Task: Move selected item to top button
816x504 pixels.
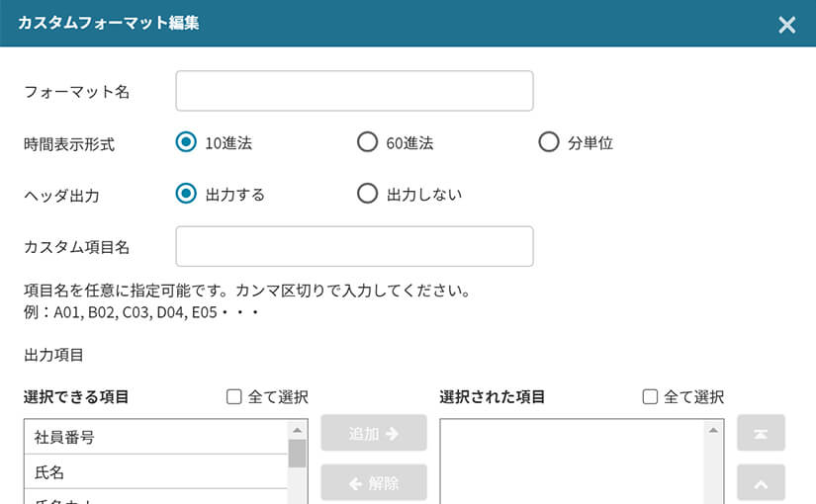Action: tap(761, 433)
